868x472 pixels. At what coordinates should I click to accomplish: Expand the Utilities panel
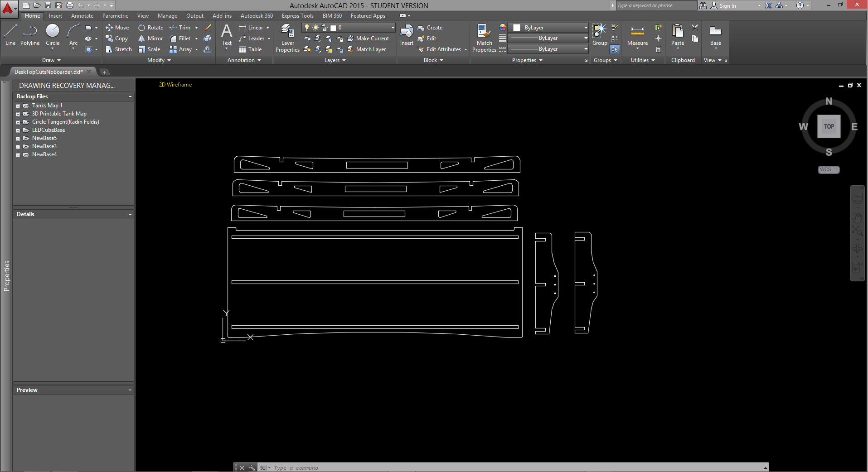(643, 60)
